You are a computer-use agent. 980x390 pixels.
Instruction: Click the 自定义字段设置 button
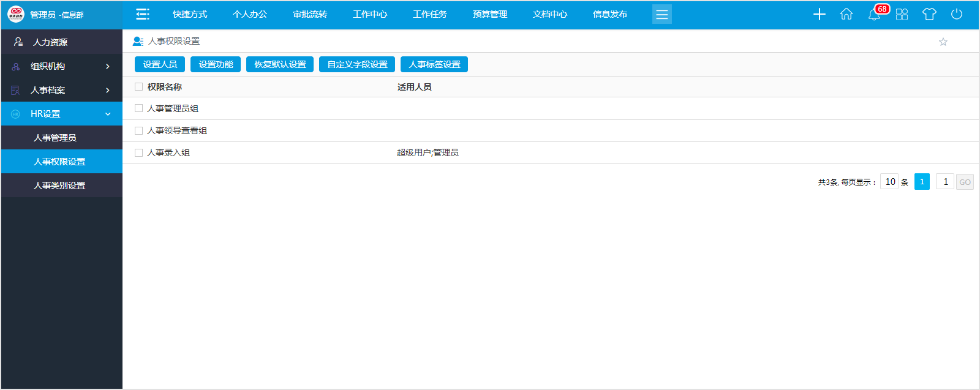click(357, 64)
